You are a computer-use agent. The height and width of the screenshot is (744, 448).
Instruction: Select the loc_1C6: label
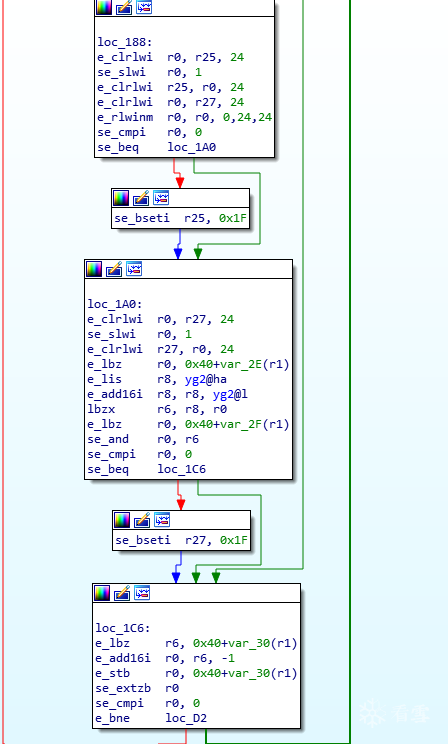pyautogui.click(x=123, y=628)
